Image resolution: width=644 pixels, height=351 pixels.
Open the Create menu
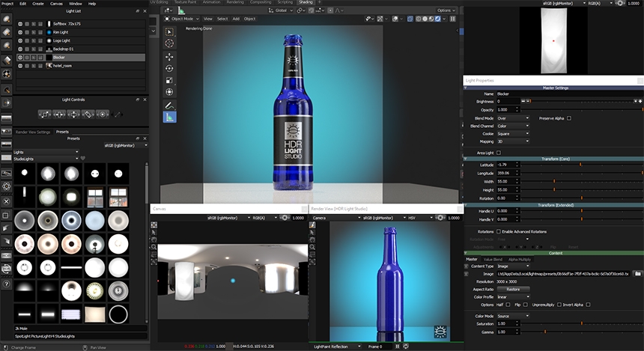point(37,3)
